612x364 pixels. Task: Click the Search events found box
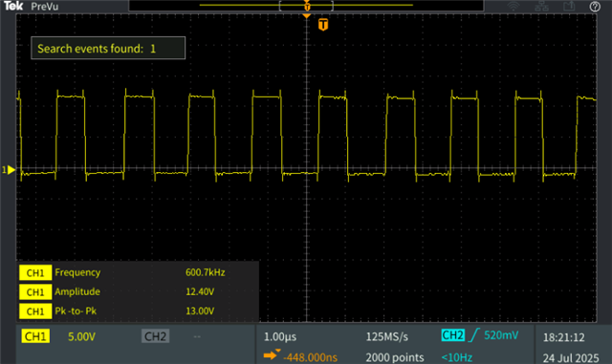click(x=108, y=48)
